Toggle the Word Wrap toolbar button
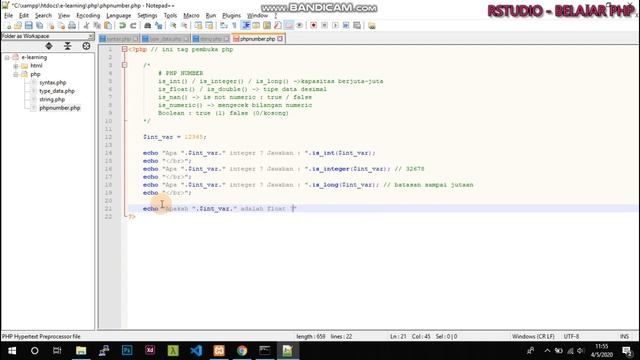The image size is (640, 360). pos(224,26)
